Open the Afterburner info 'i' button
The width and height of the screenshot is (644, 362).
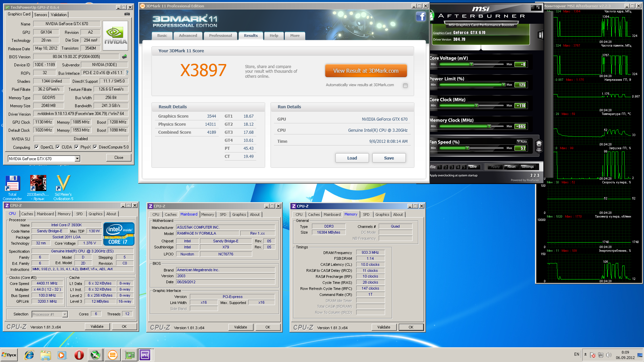[x=540, y=35]
